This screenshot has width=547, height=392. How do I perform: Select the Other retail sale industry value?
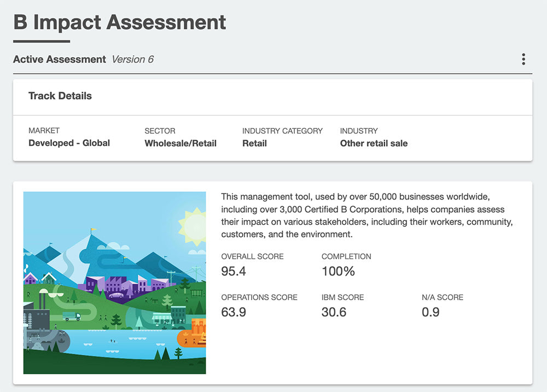click(374, 143)
